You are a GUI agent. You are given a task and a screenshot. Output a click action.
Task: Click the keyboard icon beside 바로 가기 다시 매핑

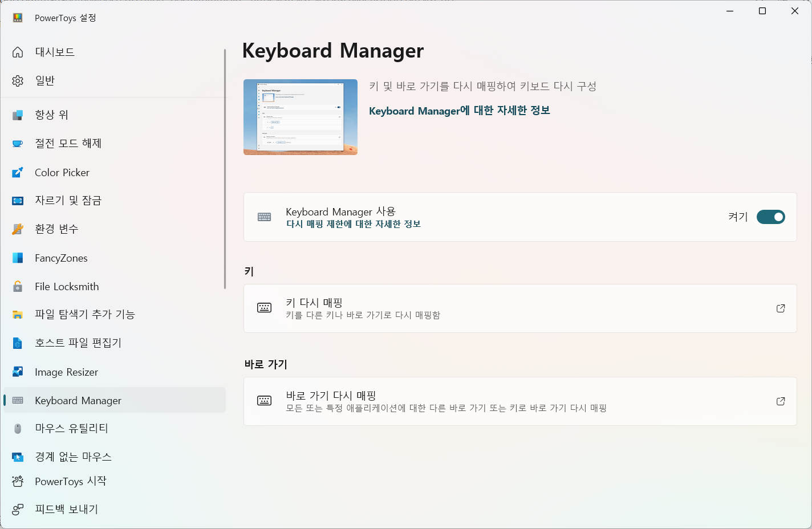[265, 401]
